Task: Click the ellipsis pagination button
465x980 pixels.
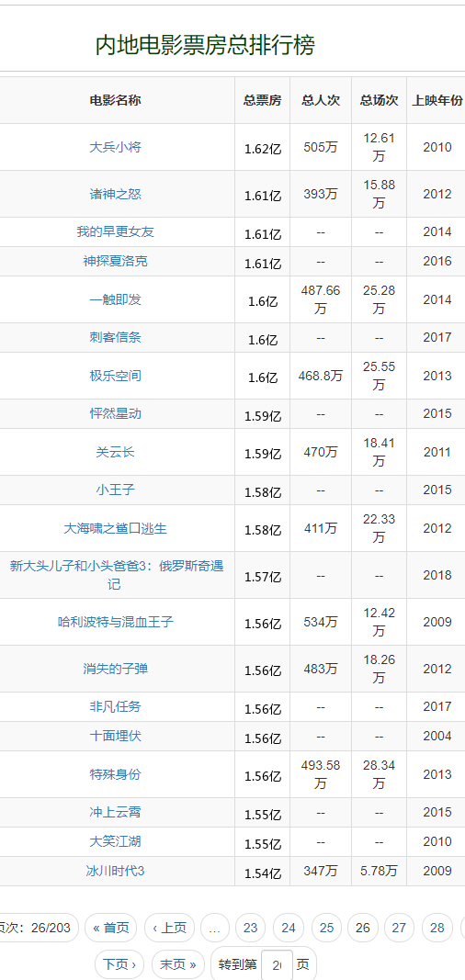Action: tap(215, 928)
